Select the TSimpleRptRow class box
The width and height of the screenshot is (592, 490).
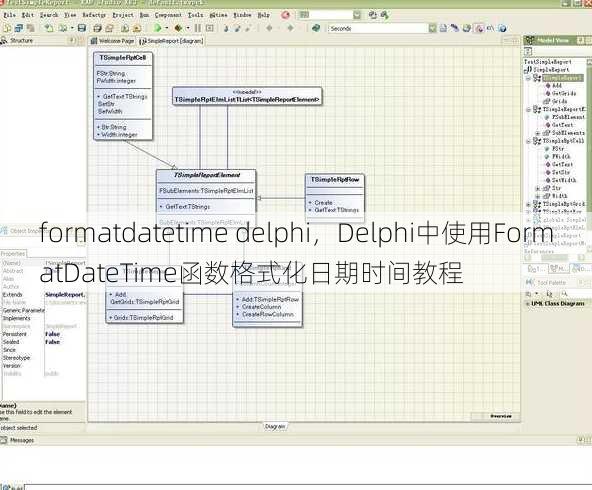coord(335,198)
